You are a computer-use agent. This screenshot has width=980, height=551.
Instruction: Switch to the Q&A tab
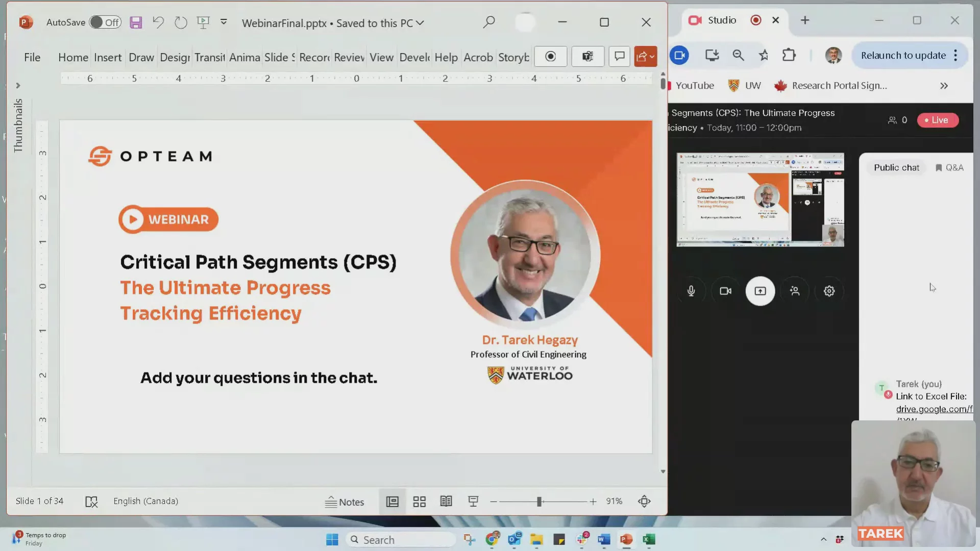click(x=949, y=168)
